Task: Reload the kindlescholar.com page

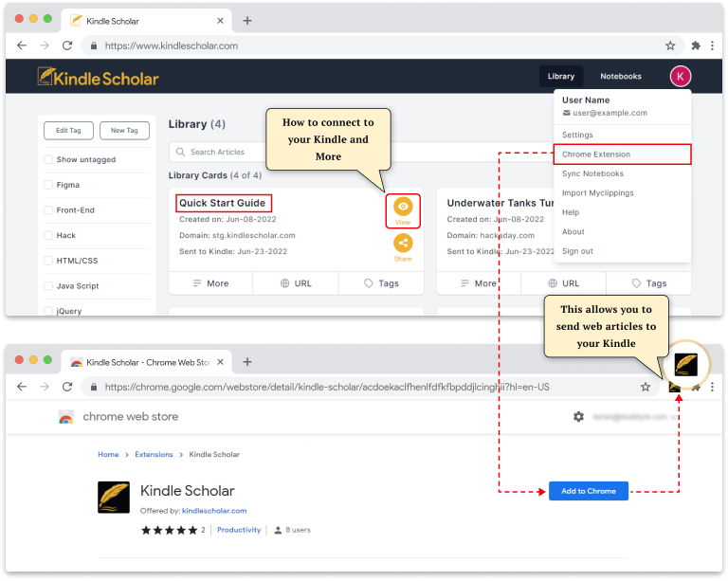Action: coord(67,45)
